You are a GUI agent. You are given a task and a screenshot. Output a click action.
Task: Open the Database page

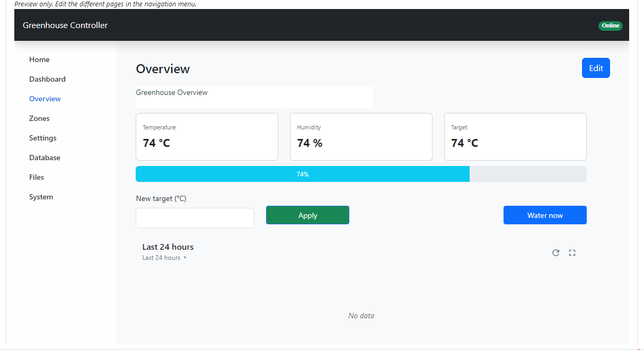point(45,157)
